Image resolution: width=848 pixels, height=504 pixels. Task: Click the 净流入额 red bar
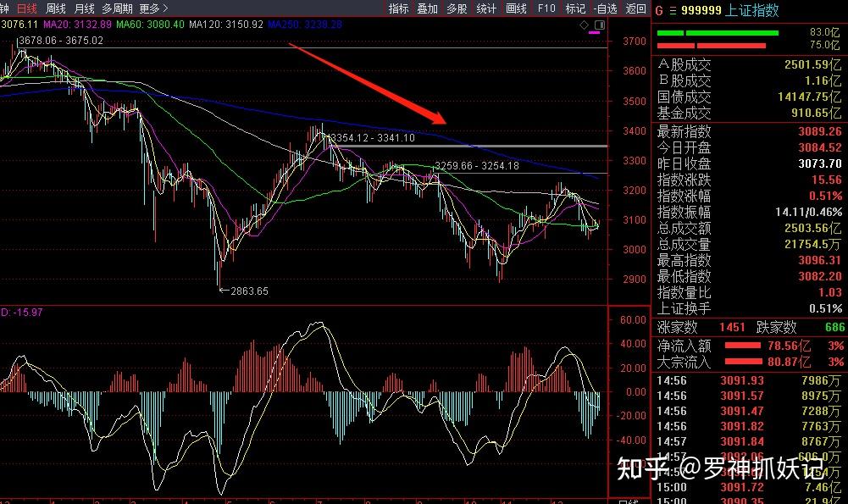coord(743,346)
